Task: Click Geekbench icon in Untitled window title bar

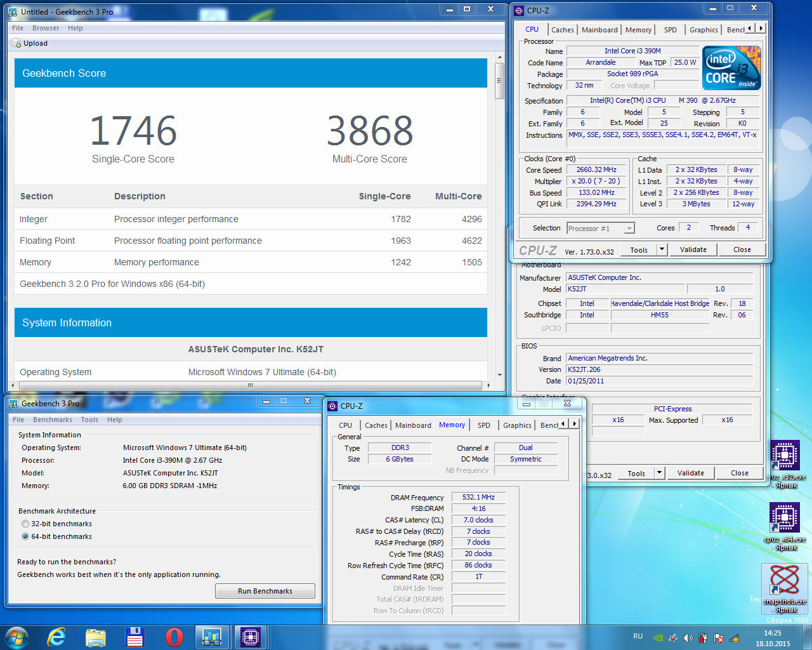Action: click(13, 11)
